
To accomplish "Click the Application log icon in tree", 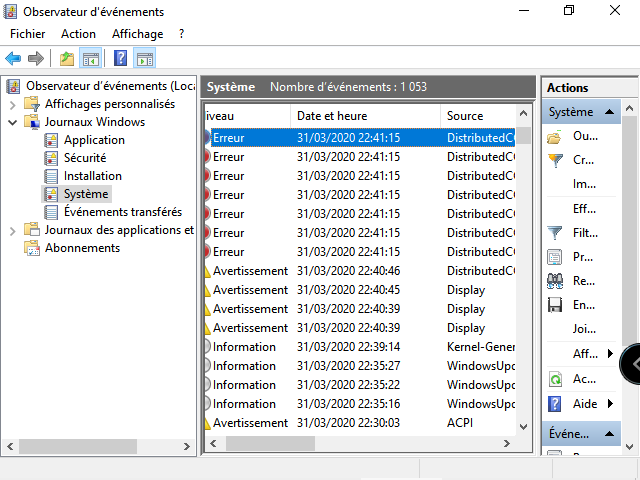I will [x=51, y=140].
